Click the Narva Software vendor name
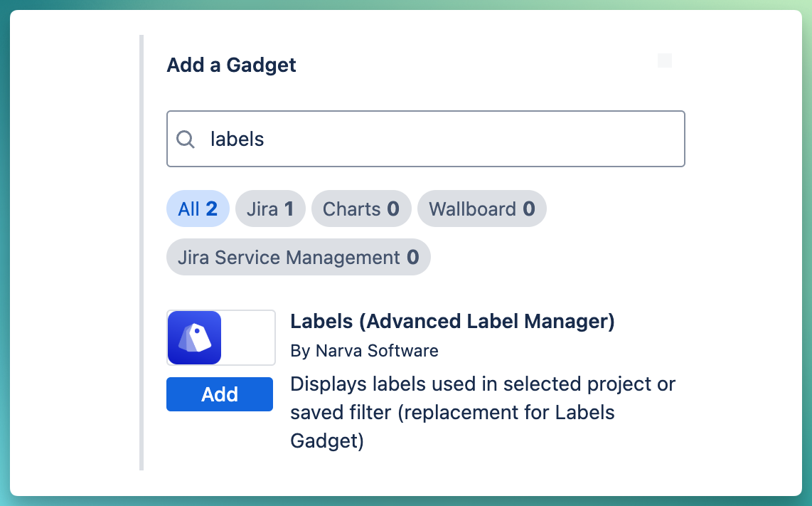This screenshot has height=506, width=812. [x=364, y=351]
